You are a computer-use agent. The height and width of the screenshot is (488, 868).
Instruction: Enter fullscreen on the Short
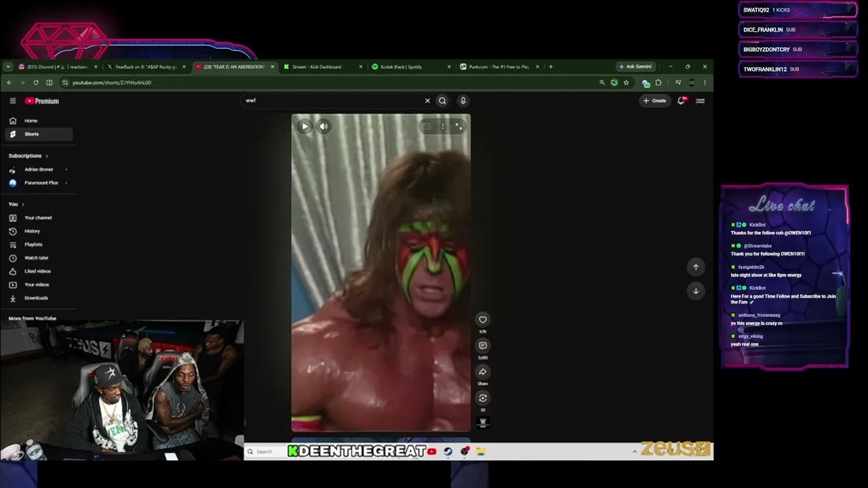(459, 126)
